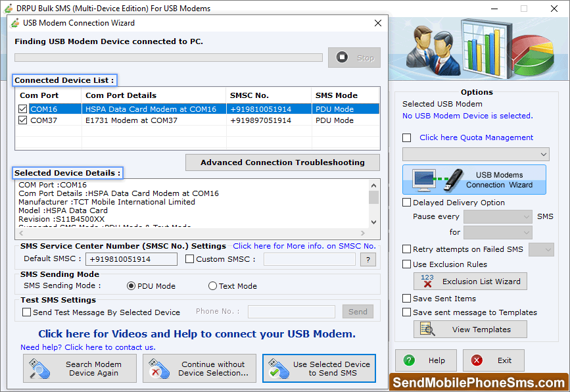Click the Com Port column header
This screenshot has width=570, height=392.
(49, 95)
